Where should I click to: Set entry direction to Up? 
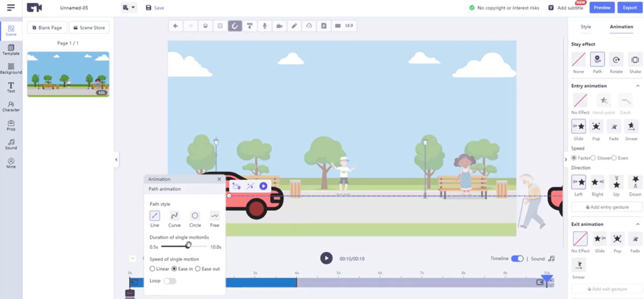click(x=616, y=182)
